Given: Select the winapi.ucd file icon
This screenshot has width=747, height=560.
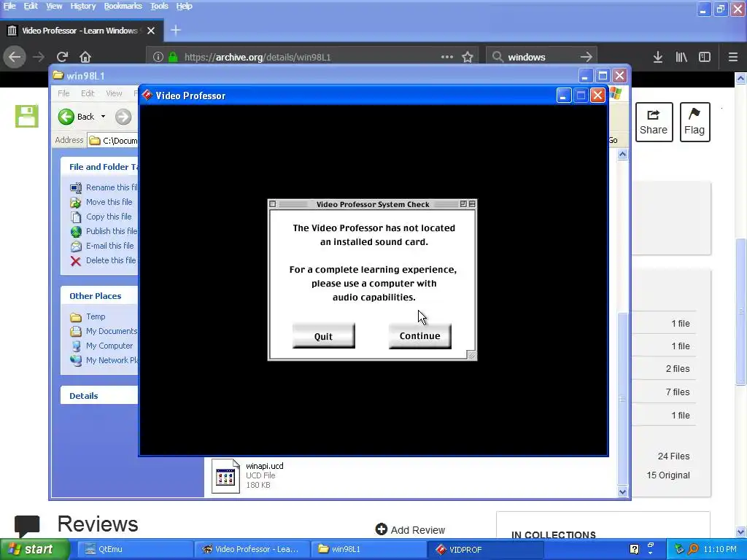Looking at the screenshot, I should click(225, 475).
